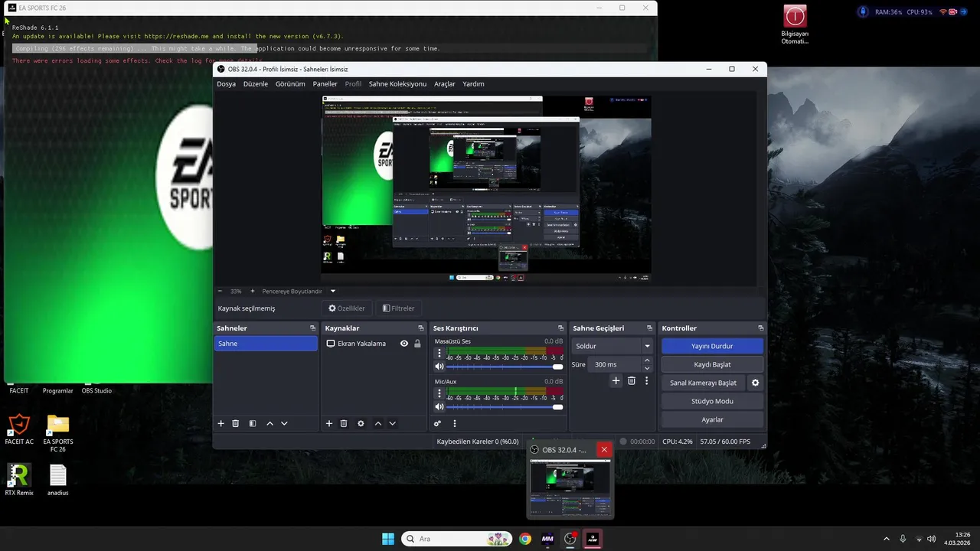980x551 pixels.
Task: Click the OBS taskbar preview thumbnail
Action: pyautogui.click(x=571, y=488)
